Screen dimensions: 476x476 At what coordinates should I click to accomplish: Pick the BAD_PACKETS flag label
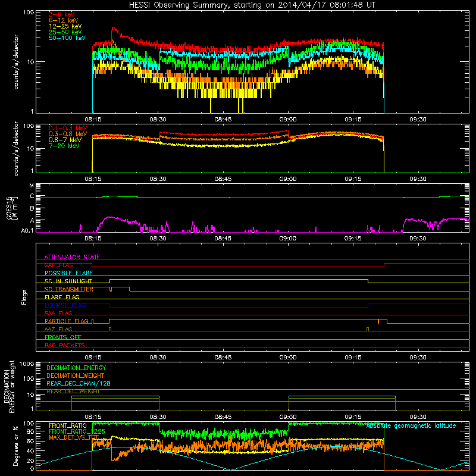coord(65,345)
